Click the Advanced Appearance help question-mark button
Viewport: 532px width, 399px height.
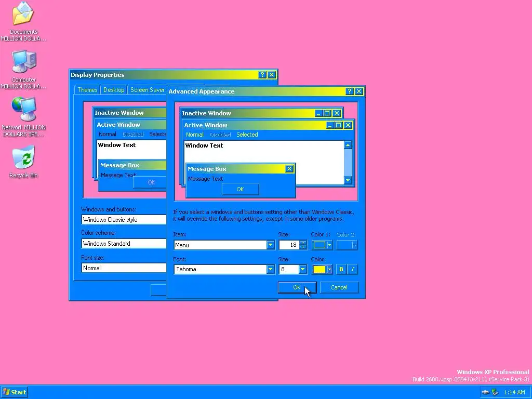click(350, 91)
